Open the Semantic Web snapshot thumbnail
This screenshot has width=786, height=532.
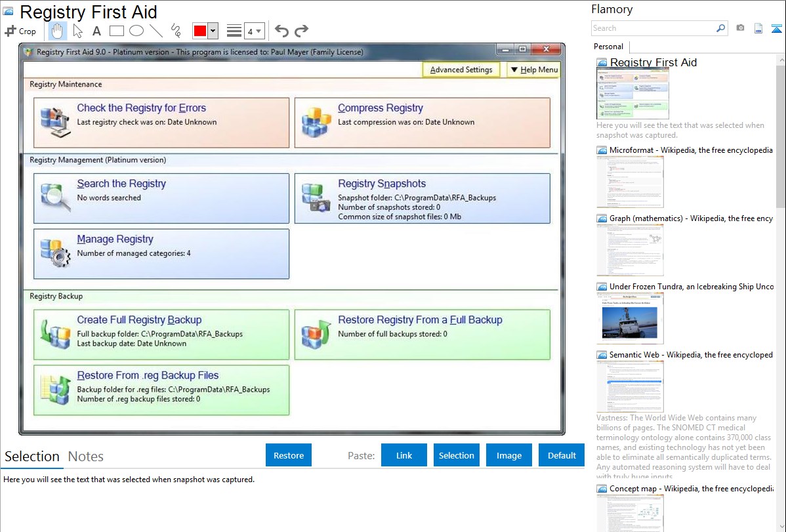click(630, 386)
